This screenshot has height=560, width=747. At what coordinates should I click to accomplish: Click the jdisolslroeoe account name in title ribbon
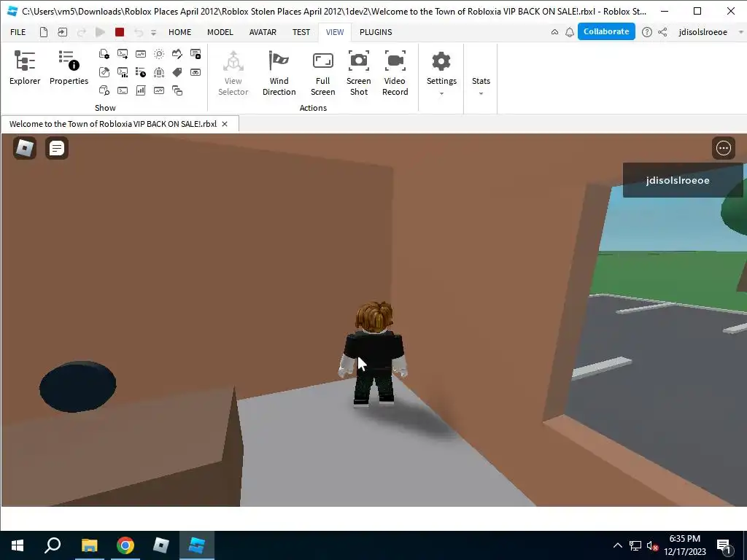point(703,32)
